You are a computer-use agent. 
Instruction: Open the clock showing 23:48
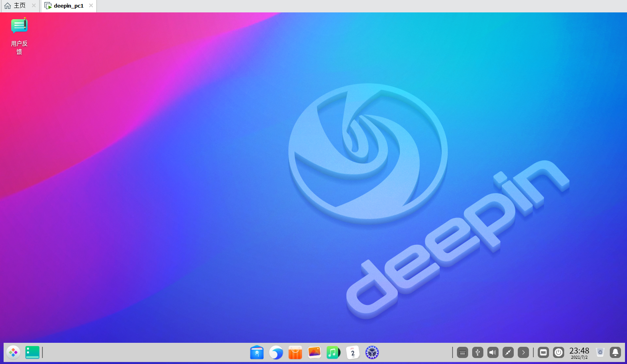(x=579, y=352)
